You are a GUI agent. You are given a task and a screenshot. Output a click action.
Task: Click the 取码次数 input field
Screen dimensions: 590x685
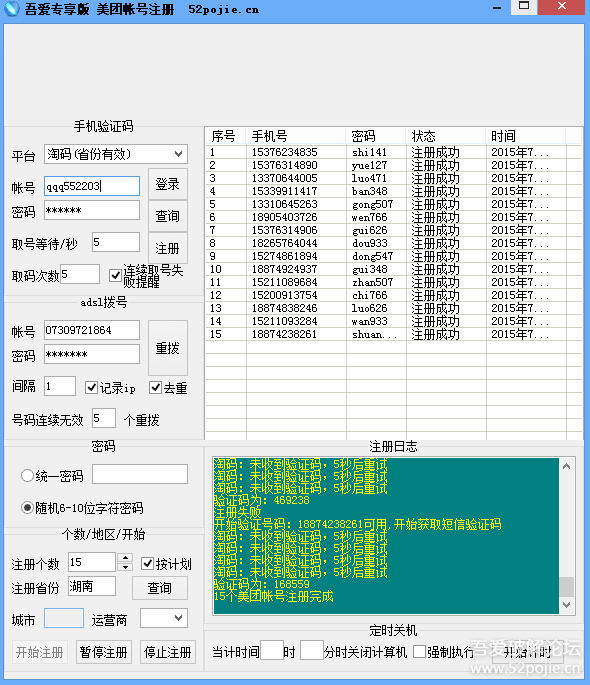[x=80, y=274]
